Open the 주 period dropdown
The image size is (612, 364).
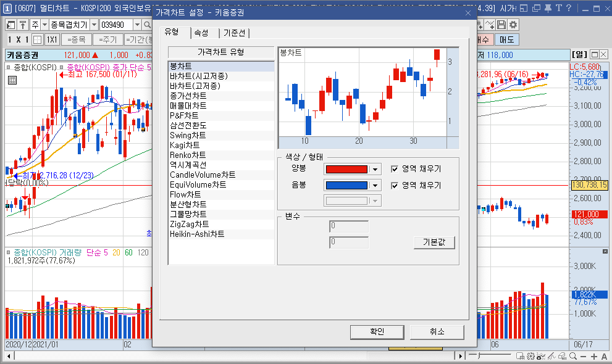point(43,25)
